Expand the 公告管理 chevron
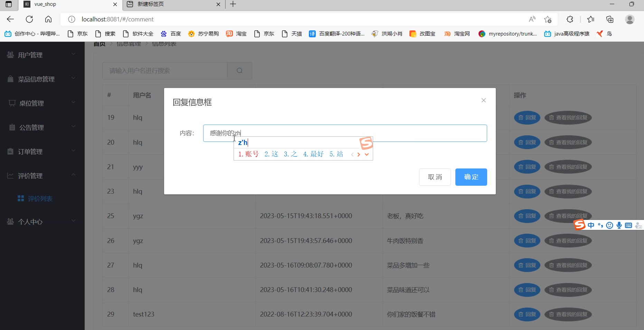This screenshot has width=644, height=330. coord(73,127)
